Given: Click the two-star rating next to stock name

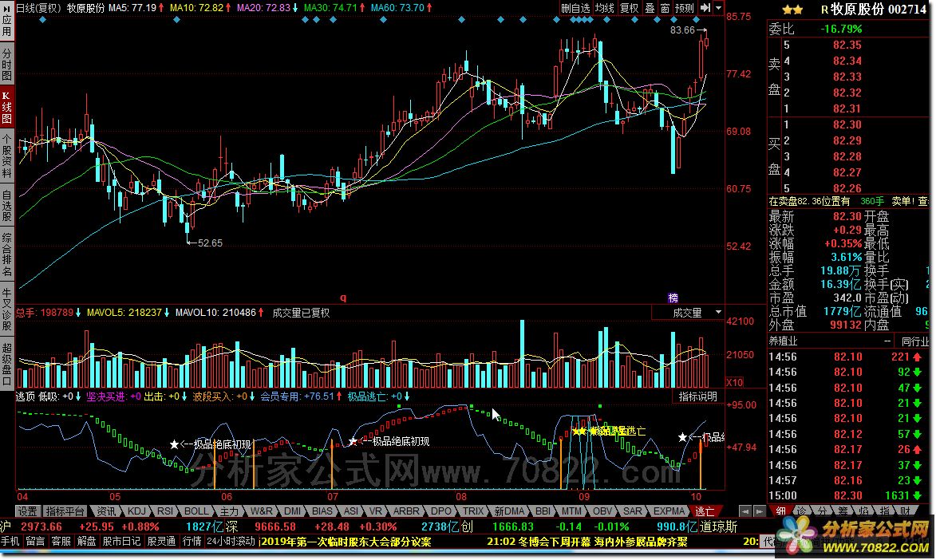Looking at the screenshot, I should pyautogui.click(x=792, y=9).
